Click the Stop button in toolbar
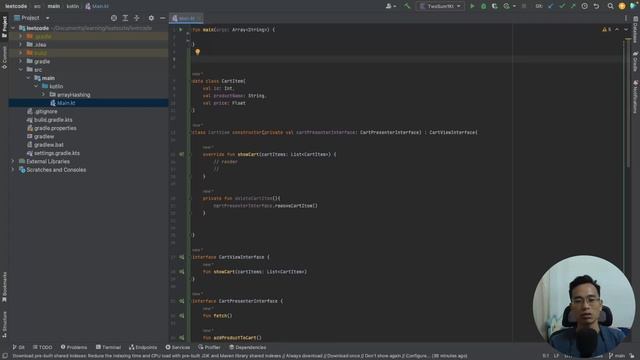640x360 pixels. [x=524, y=6]
